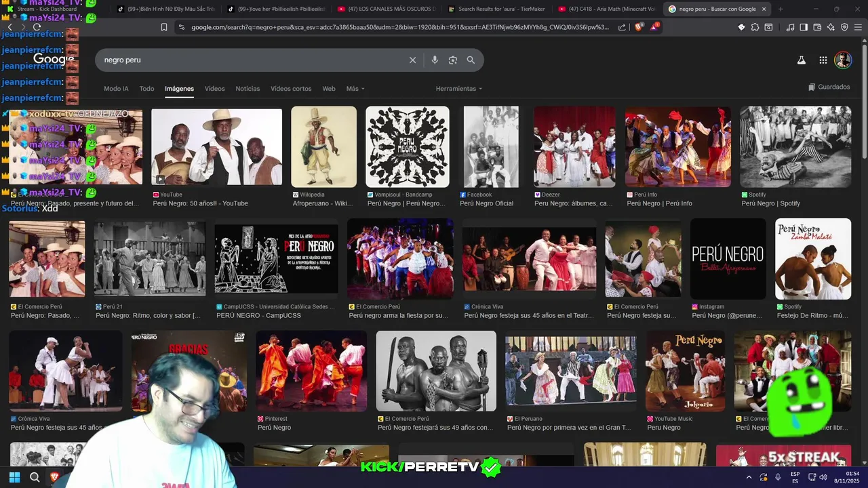Image resolution: width=868 pixels, height=488 pixels.
Task: Open 'Perú Negro: álbumes' Deezer link
Action: point(574,203)
